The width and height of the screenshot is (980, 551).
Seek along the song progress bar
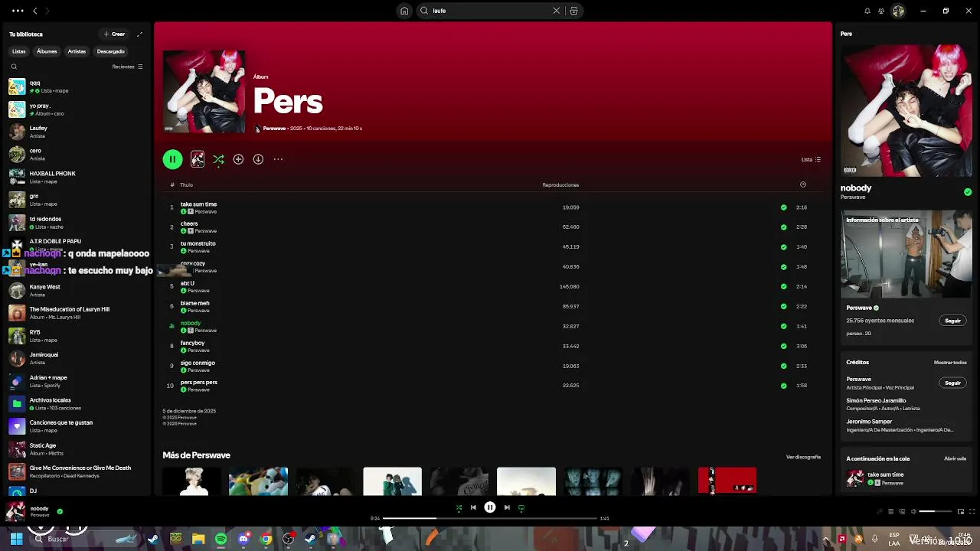pos(490,518)
